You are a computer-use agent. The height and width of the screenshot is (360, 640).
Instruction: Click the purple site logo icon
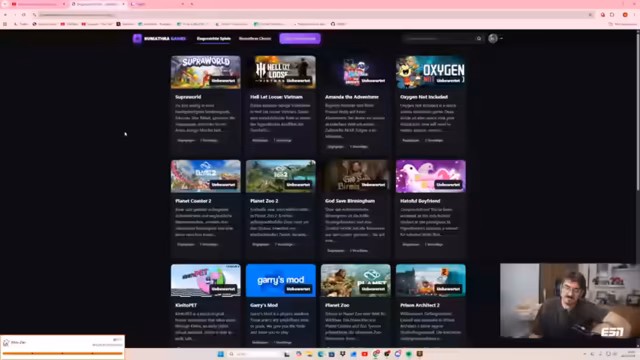[x=137, y=38]
